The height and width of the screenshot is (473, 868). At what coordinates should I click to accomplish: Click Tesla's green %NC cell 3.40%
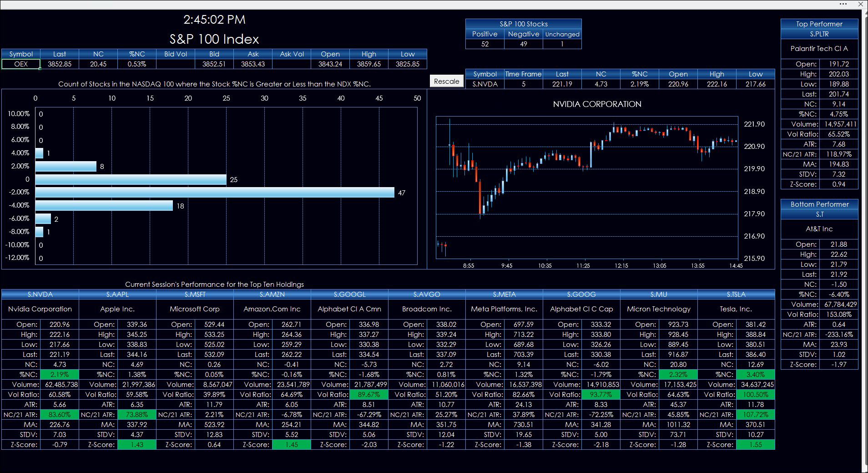(756, 375)
